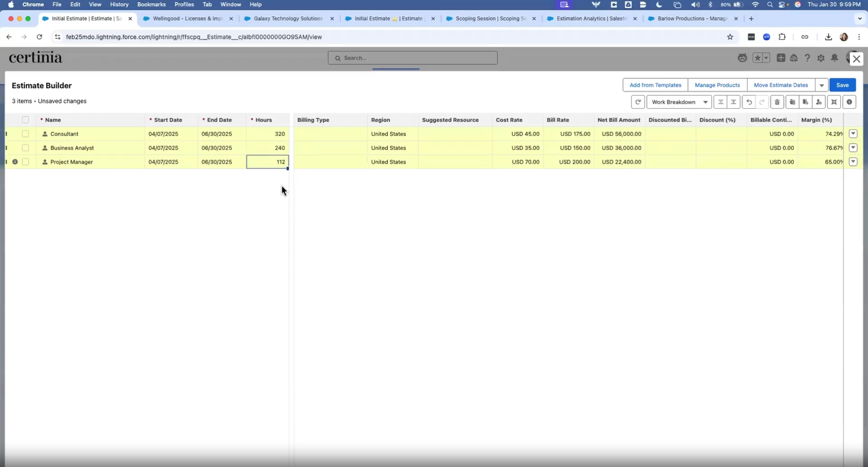Open the delete selected rows trash icon
The height and width of the screenshot is (467, 868).
[x=777, y=102]
